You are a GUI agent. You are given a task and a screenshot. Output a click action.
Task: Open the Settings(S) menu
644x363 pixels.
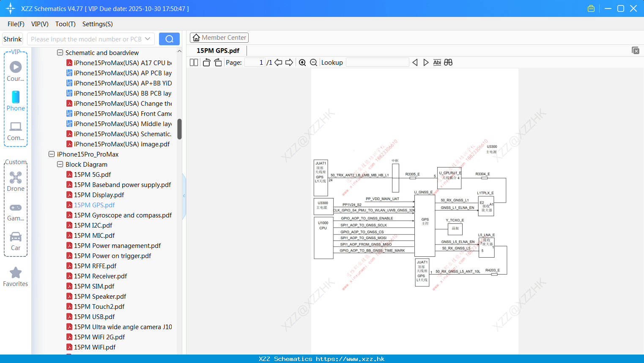click(97, 24)
